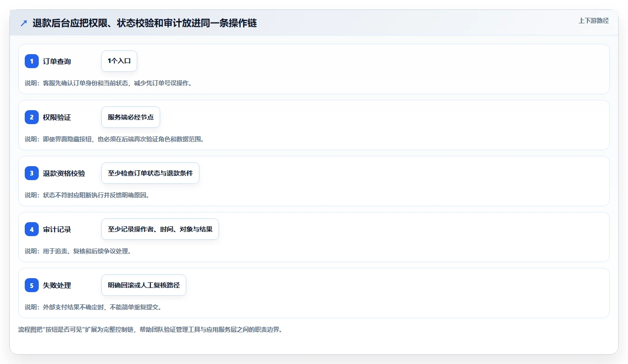Click the 至少记录操作者、时间、对象与结果 pill
The width and height of the screenshot is (628, 364).
coord(160,229)
